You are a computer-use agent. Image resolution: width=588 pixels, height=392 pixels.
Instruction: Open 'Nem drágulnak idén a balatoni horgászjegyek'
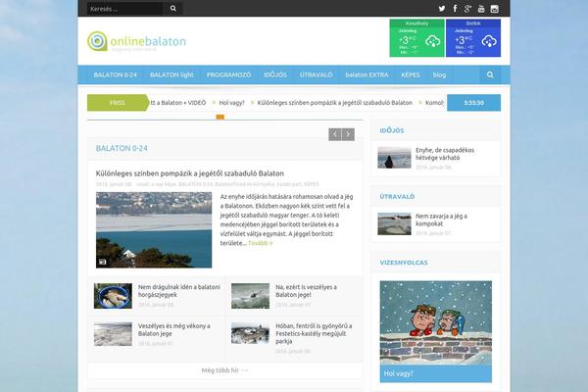[179, 291]
